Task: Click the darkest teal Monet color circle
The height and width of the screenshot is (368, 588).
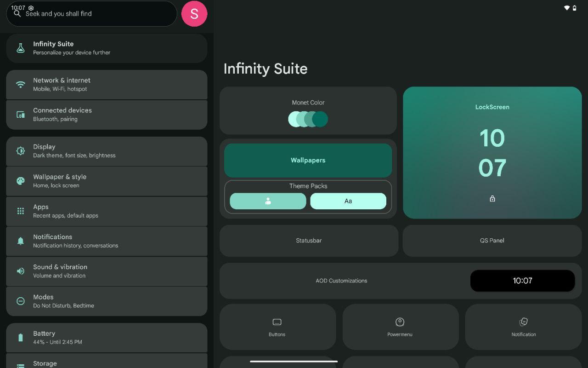Action: [x=321, y=119]
